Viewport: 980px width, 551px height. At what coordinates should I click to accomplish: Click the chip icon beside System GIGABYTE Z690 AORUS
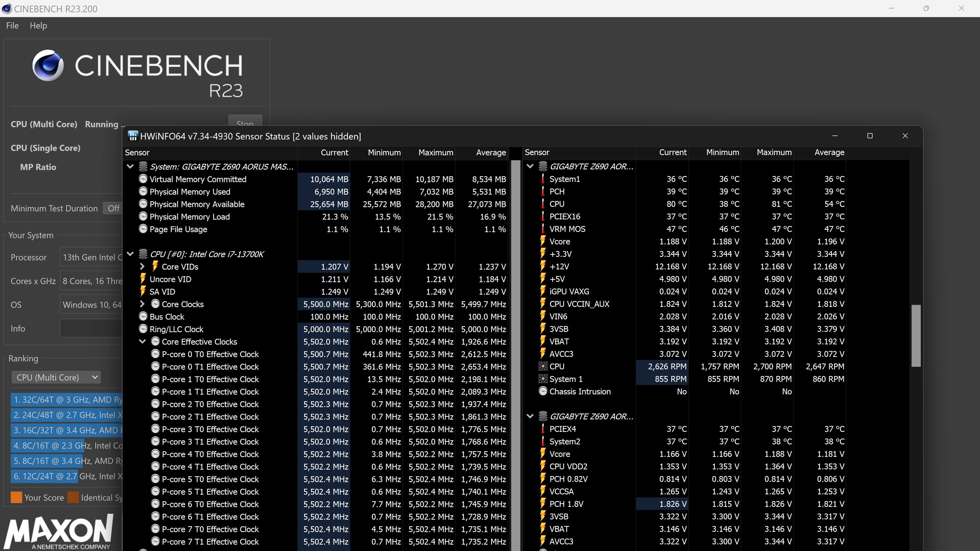[143, 167]
